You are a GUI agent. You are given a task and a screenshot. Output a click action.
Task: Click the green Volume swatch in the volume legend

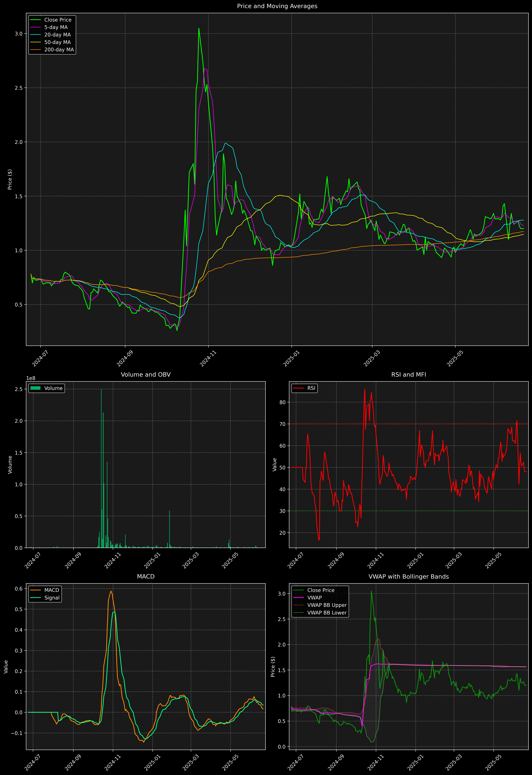tap(35, 388)
